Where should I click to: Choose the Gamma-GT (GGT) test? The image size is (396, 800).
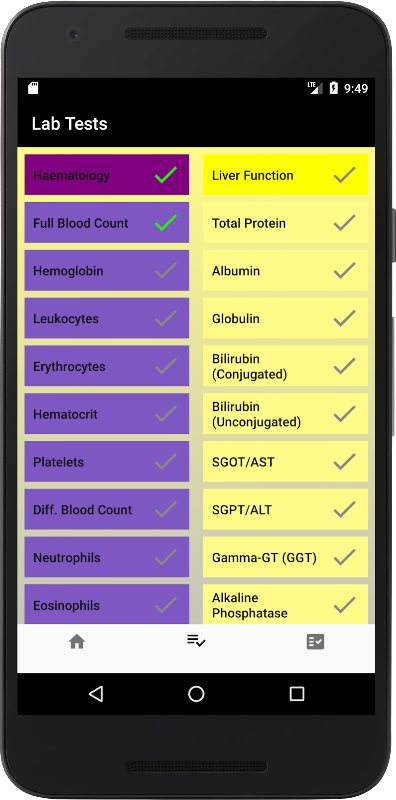pyautogui.click(x=285, y=557)
